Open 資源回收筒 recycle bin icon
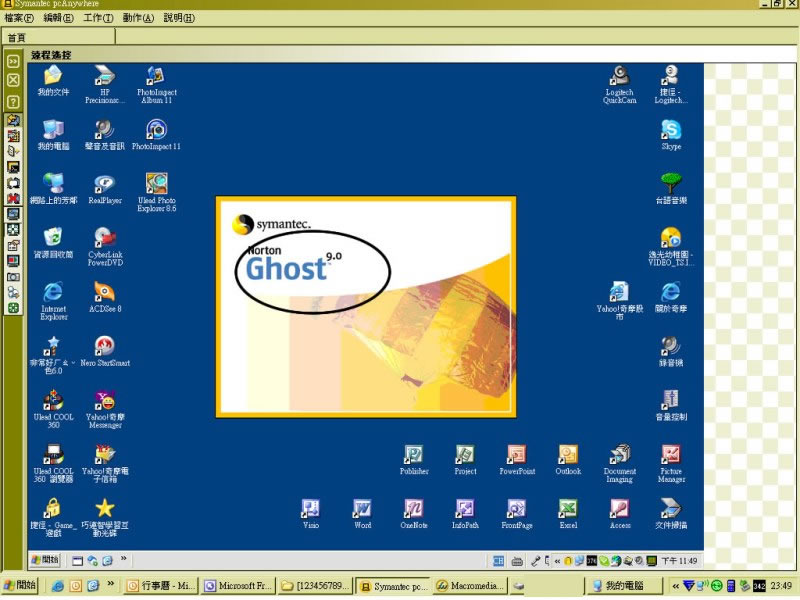 coord(53,243)
